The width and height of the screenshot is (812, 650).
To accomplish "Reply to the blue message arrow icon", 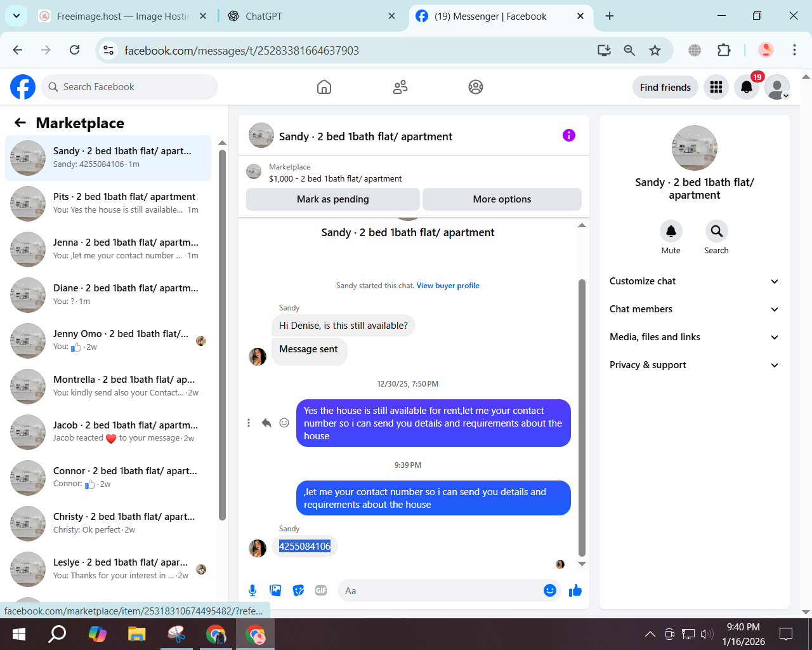I will pos(266,423).
